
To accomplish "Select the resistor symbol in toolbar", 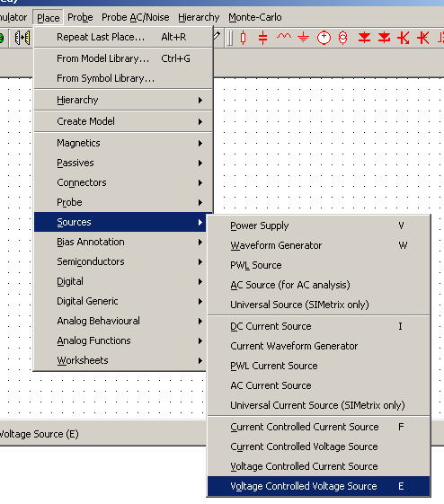I will (x=243, y=38).
